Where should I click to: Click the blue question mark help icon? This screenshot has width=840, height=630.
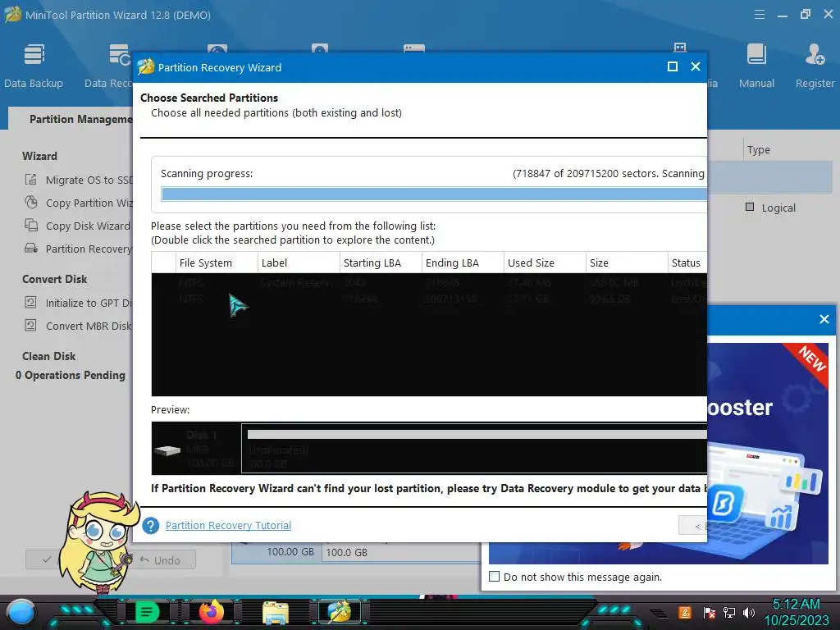point(151,526)
